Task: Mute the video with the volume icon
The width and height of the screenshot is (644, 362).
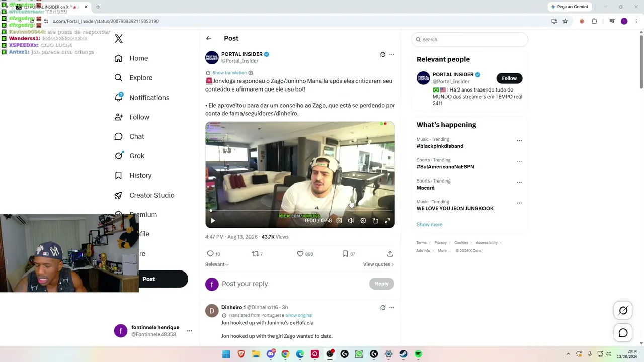Action: (x=351, y=220)
